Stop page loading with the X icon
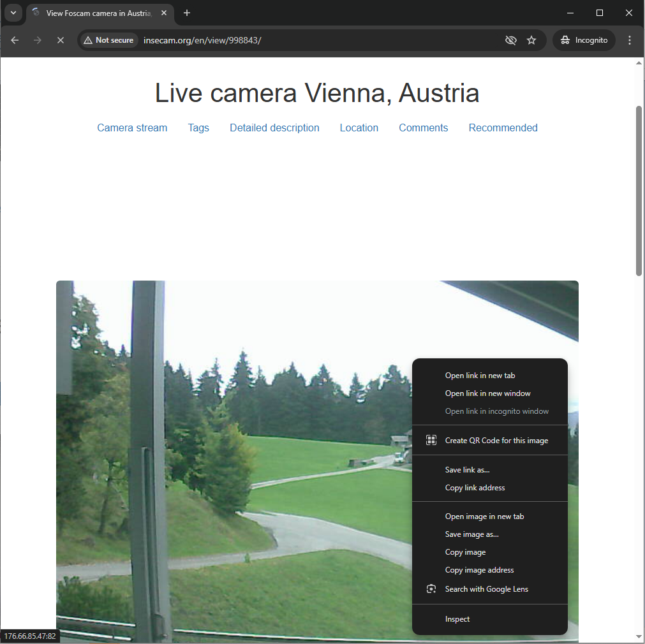 click(60, 40)
